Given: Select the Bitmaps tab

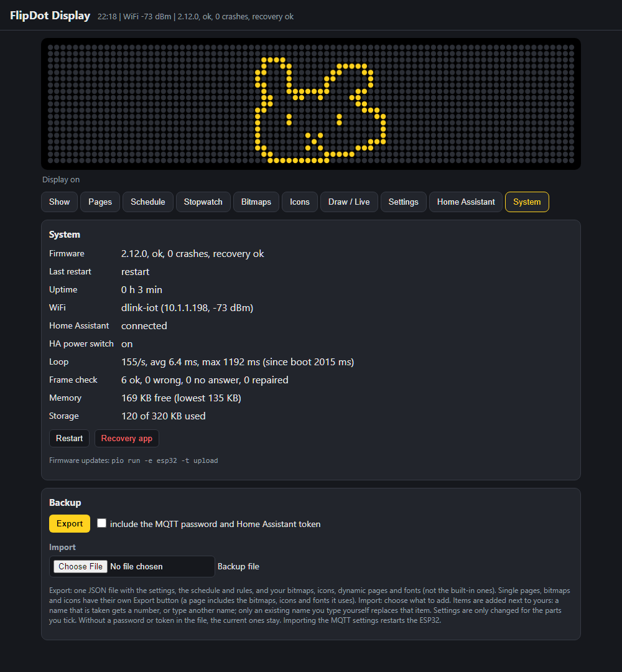Looking at the screenshot, I should (x=256, y=202).
